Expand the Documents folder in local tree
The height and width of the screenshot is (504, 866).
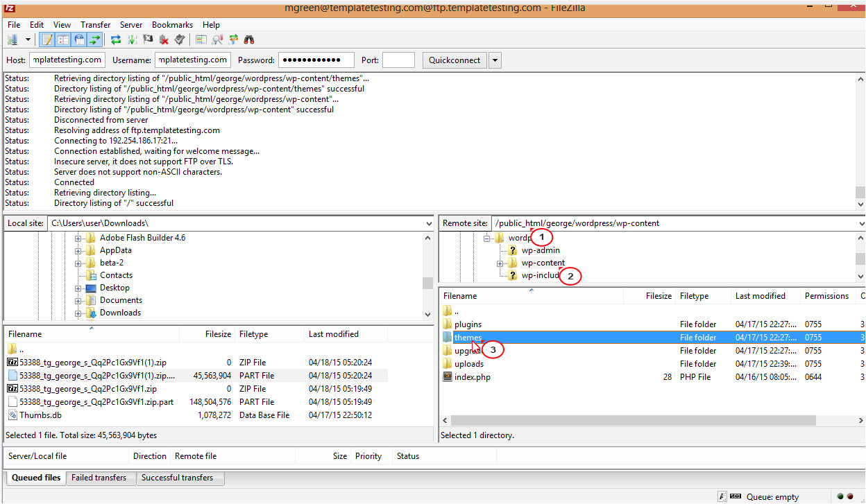(x=78, y=300)
